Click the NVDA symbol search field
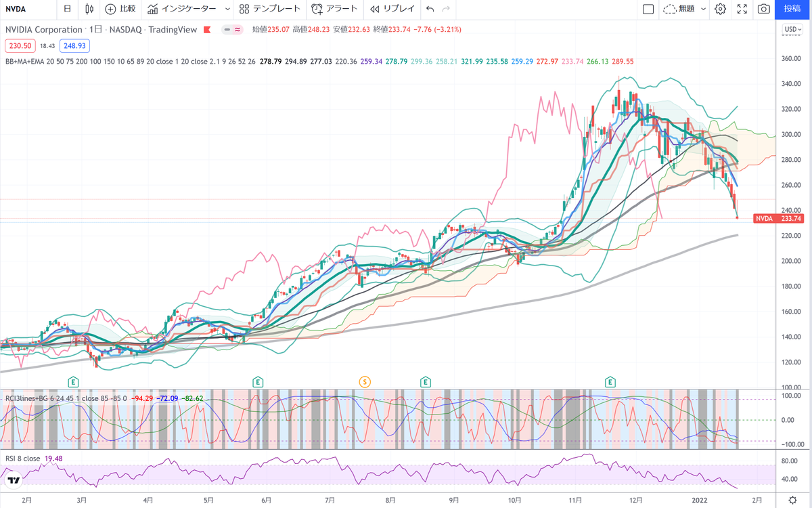 [x=27, y=9]
